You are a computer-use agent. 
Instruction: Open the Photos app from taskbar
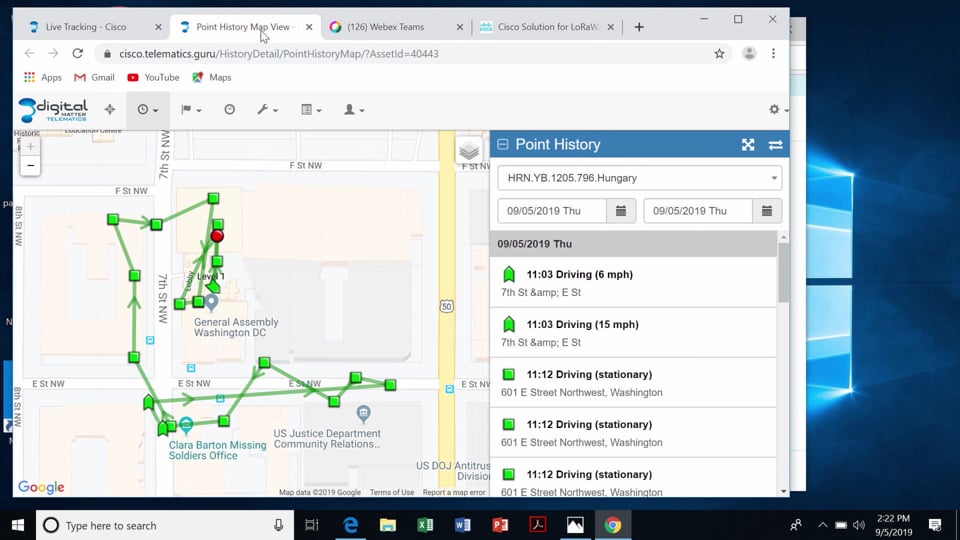click(x=575, y=525)
